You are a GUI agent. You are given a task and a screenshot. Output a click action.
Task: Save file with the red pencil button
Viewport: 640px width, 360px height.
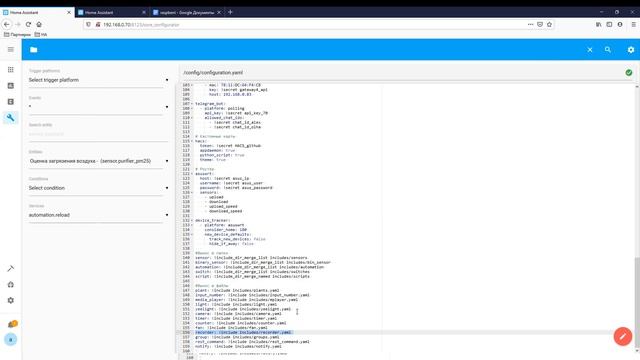[623, 336]
